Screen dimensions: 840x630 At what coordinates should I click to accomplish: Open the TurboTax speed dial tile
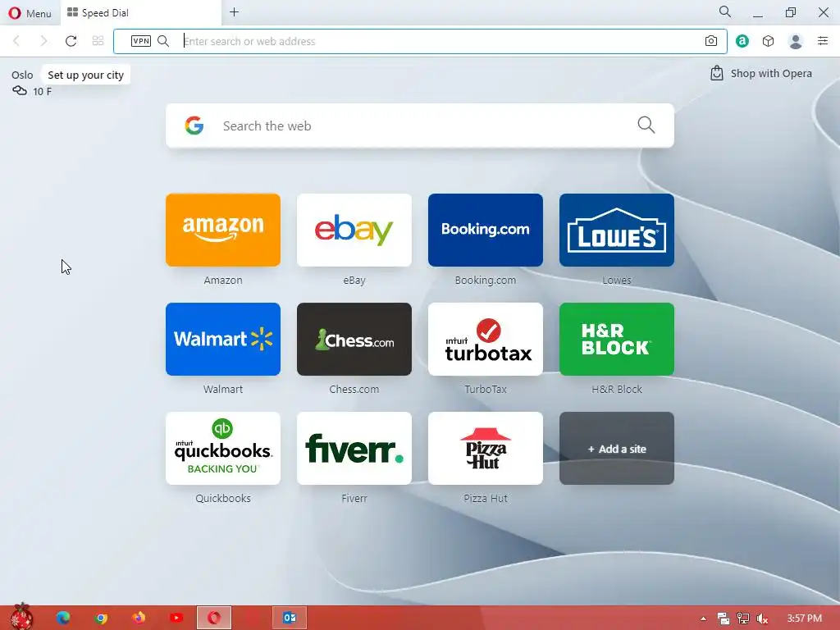(486, 339)
